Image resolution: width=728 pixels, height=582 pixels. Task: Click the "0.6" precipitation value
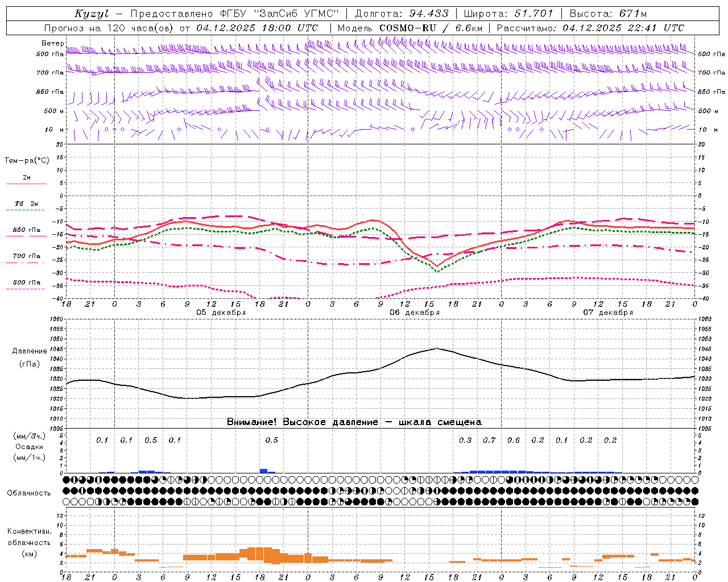pos(514,440)
